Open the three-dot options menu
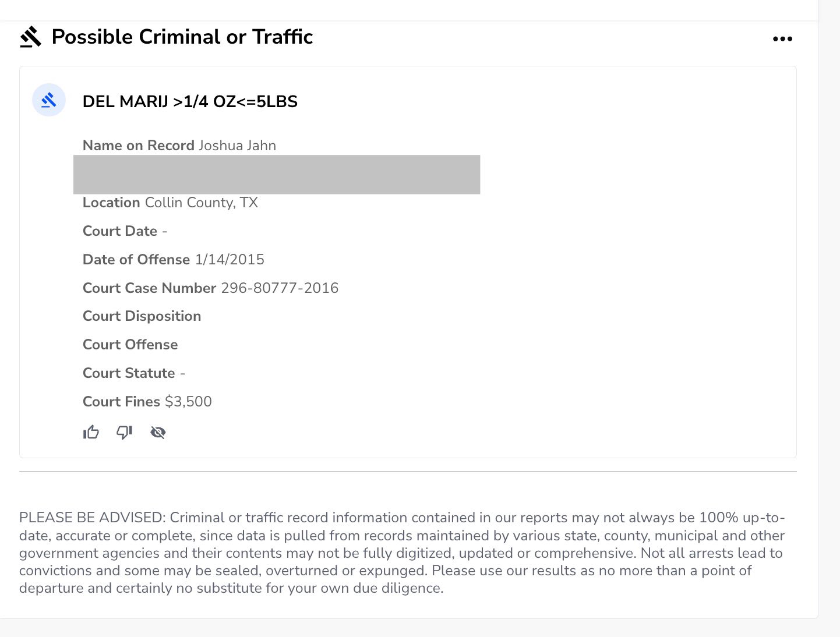This screenshot has height=637, width=840. (782, 39)
